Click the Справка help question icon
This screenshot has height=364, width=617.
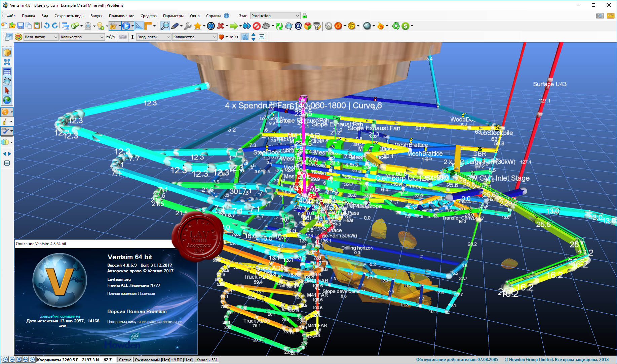click(x=226, y=16)
